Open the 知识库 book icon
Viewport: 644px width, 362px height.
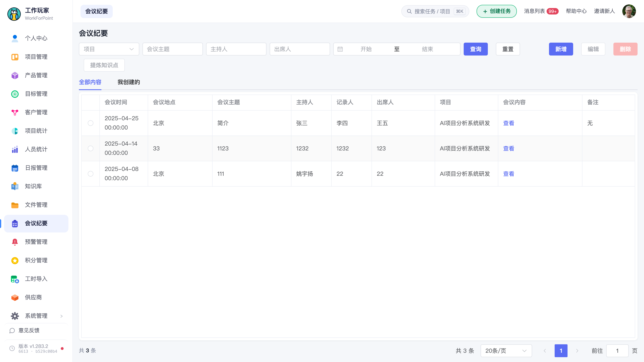[15, 186]
